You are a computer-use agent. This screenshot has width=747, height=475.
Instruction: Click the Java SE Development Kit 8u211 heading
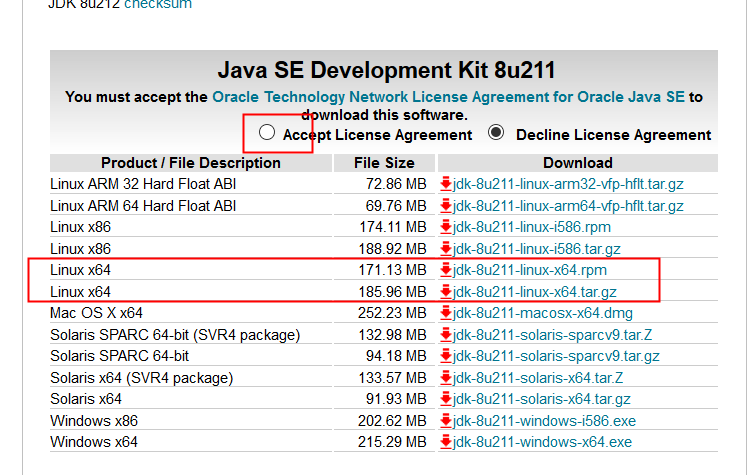pyautogui.click(x=386, y=70)
